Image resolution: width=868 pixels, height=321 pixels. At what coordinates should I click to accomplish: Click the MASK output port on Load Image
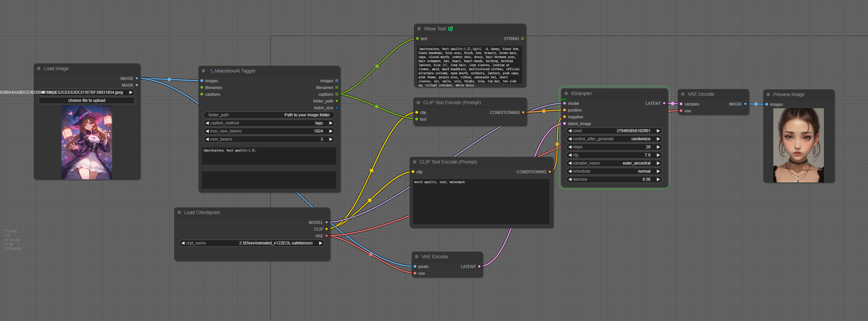coord(137,85)
